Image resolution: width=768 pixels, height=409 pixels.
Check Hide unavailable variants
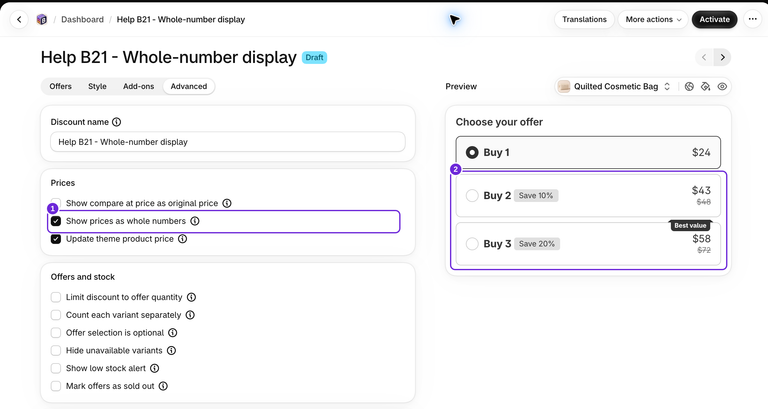56,351
